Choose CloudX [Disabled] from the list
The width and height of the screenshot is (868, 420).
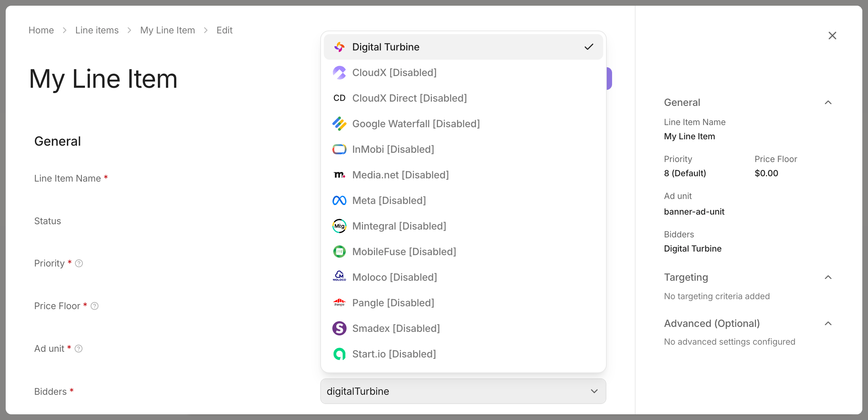click(x=464, y=72)
